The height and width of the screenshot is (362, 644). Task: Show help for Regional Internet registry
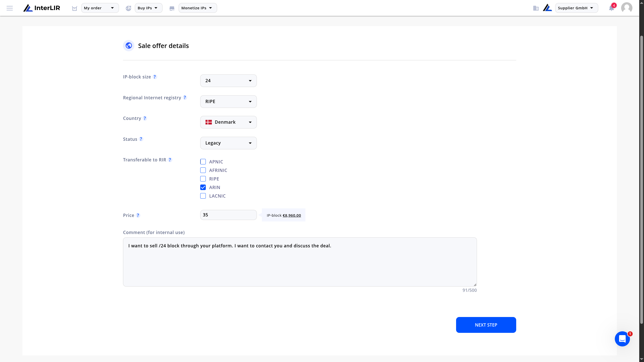point(185,98)
